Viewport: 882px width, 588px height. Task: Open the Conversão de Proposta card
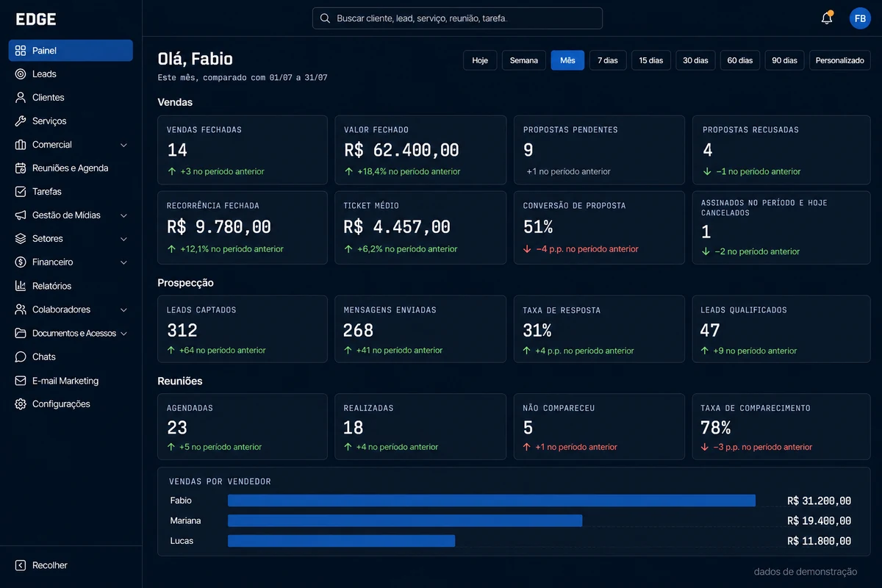point(599,228)
